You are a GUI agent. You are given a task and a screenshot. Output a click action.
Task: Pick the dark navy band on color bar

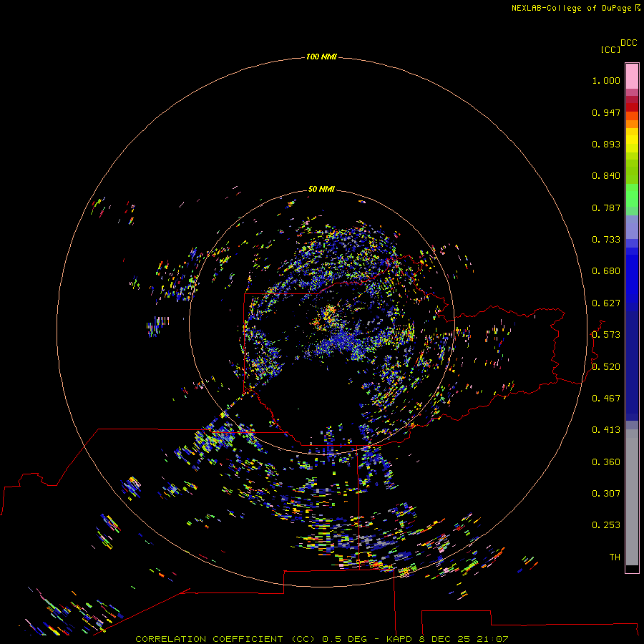pos(632,365)
